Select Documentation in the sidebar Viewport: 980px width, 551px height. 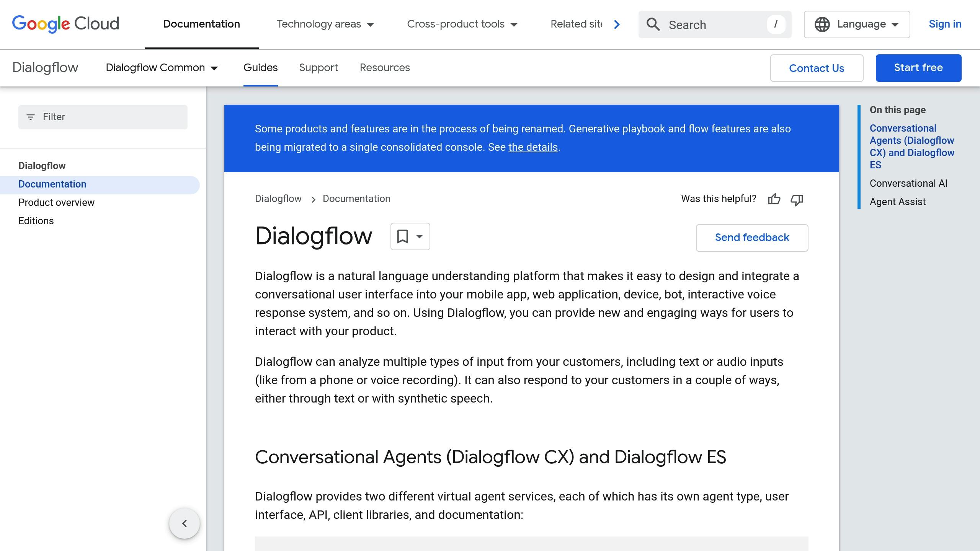tap(100, 185)
